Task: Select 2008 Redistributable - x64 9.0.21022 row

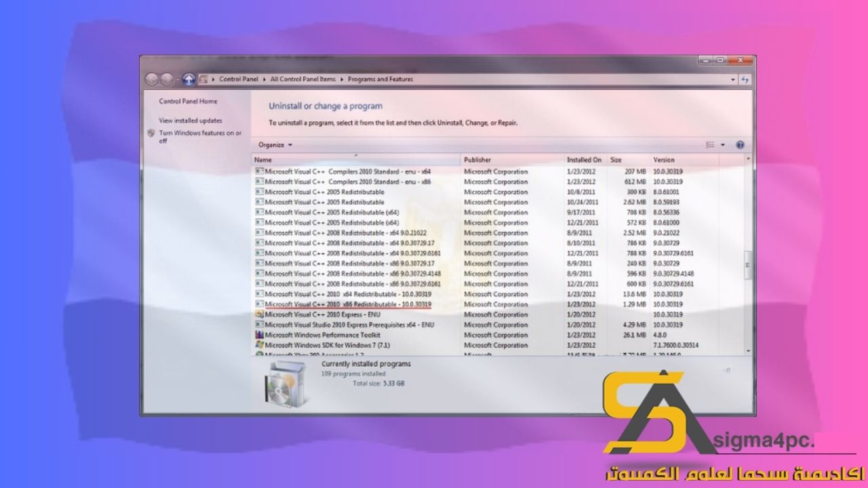Action: pos(345,232)
